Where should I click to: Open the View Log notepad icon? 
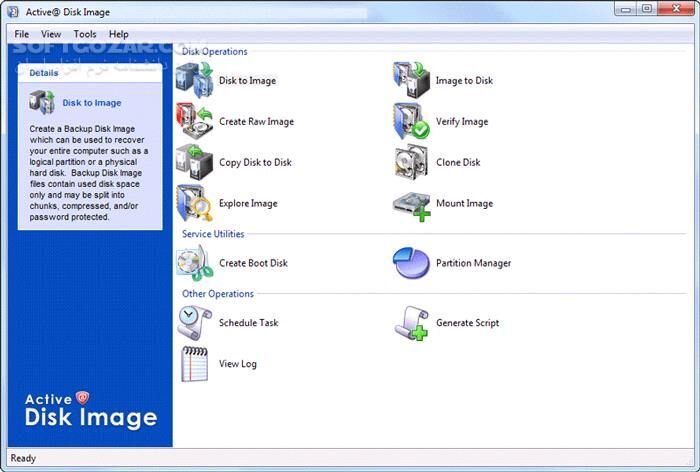(x=195, y=364)
